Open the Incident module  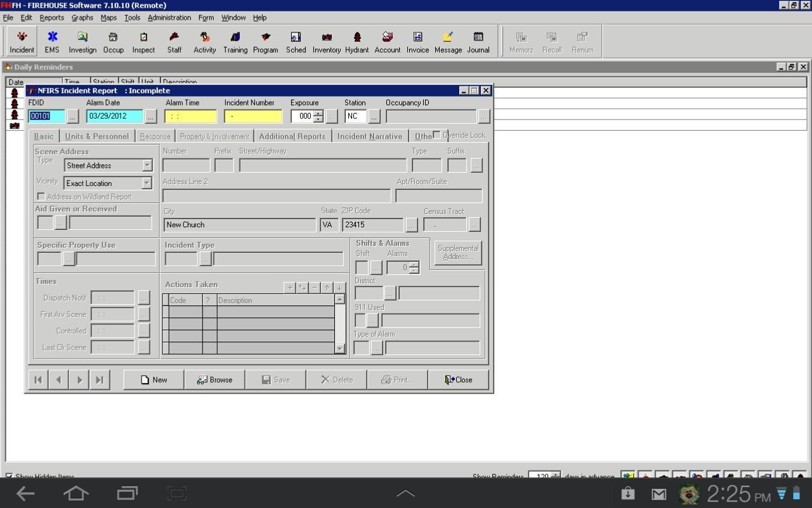click(x=21, y=41)
